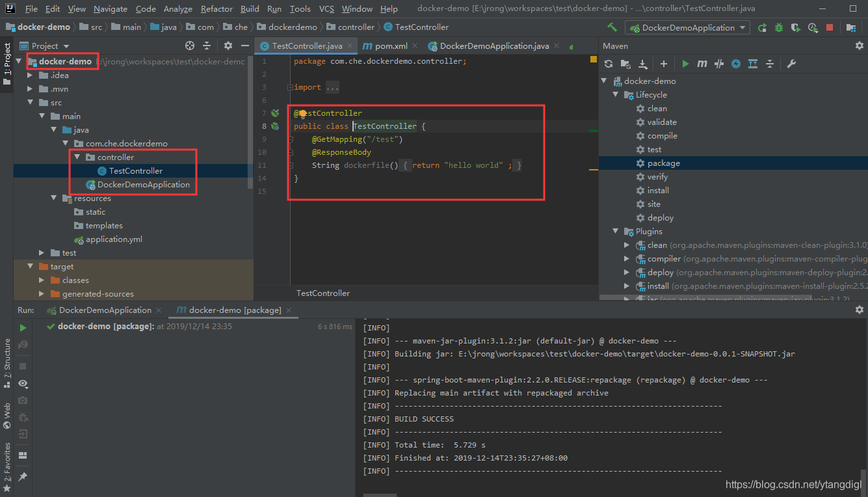
Task: Collapse the src folder in project tree
Action: [x=30, y=103]
